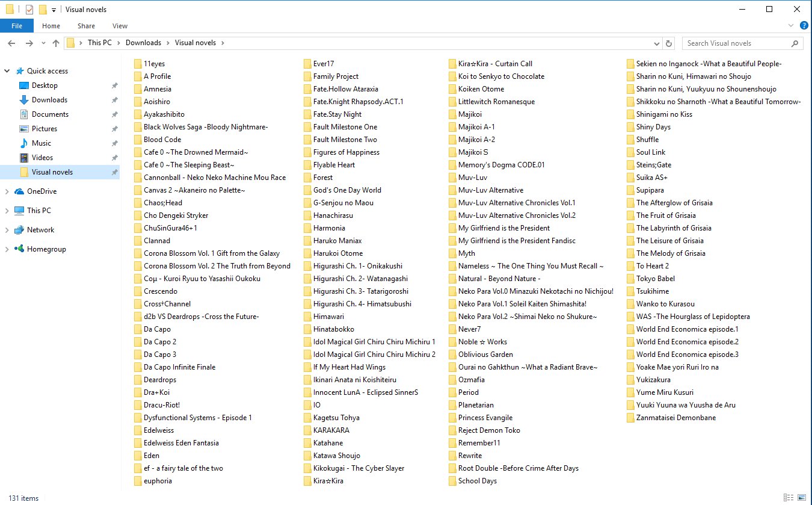This screenshot has height=505, width=812.
Task: Select OneDrive in the navigation pane
Action: [x=42, y=191]
